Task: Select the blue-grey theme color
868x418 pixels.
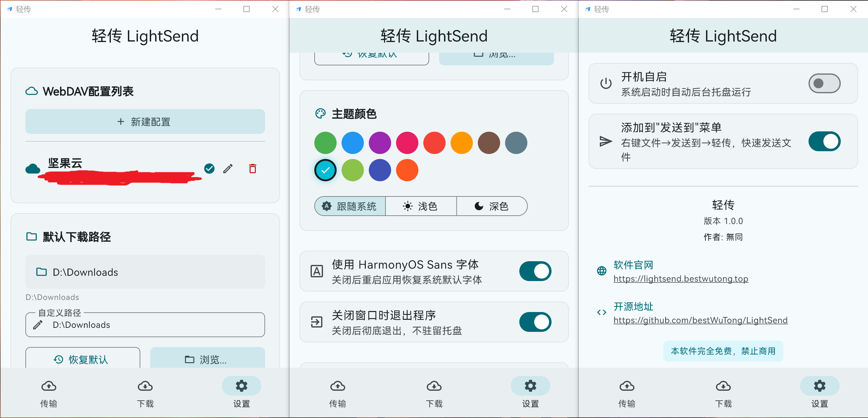Action: point(516,143)
